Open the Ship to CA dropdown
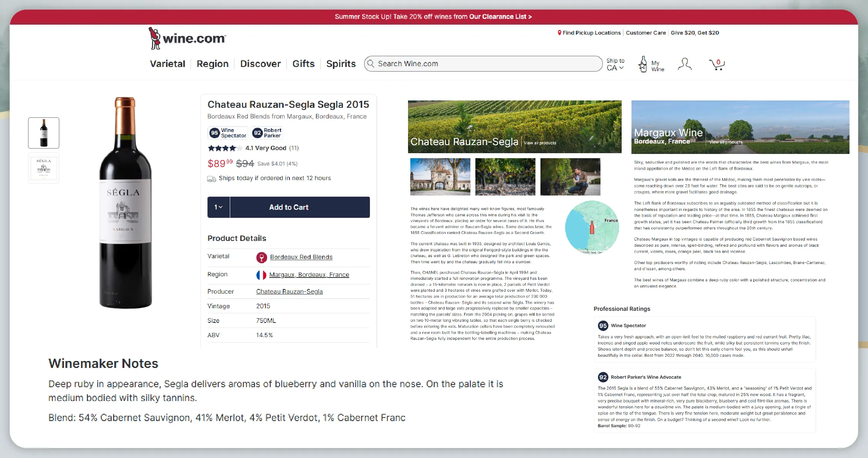Image resolution: width=868 pixels, height=458 pixels. pyautogui.click(x=615, y=64)
